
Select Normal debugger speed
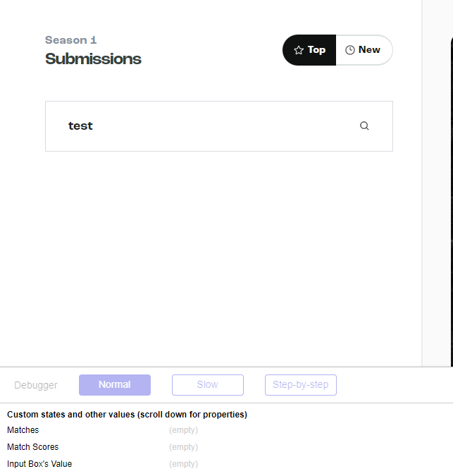click(x=115, y=385)
